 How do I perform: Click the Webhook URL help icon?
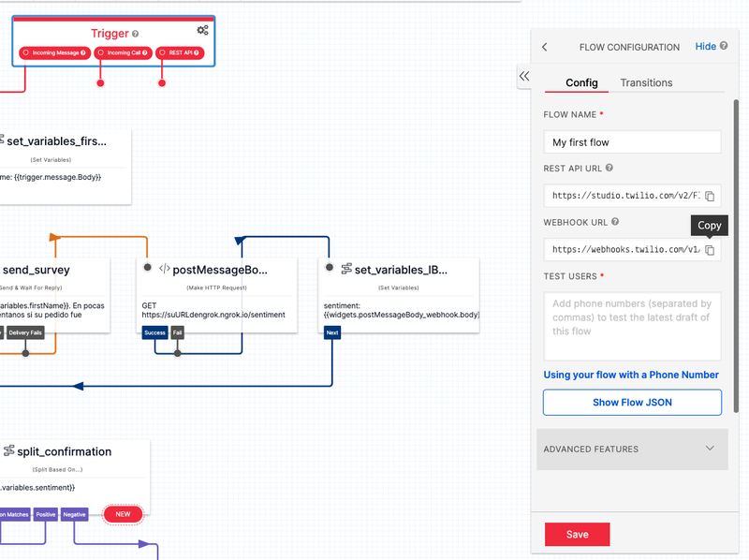615,222
